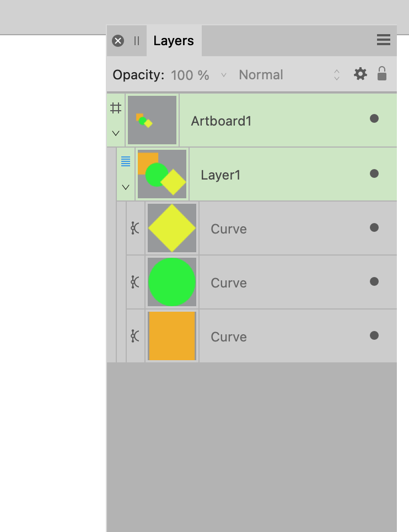This screenshot has width=409, height=532.
Task: Open the Normal blend mode dropdown
Action: click(x=289, y=75)
